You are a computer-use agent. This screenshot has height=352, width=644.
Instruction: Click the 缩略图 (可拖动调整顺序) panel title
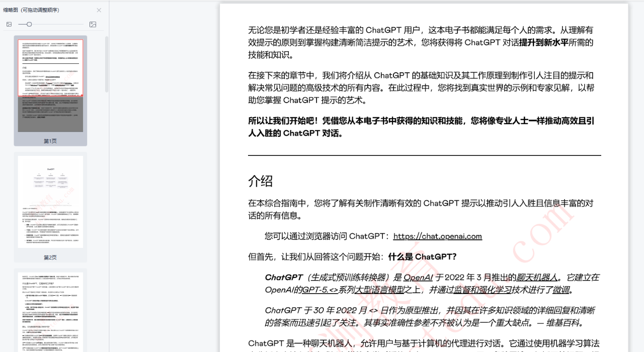point(31,10)
